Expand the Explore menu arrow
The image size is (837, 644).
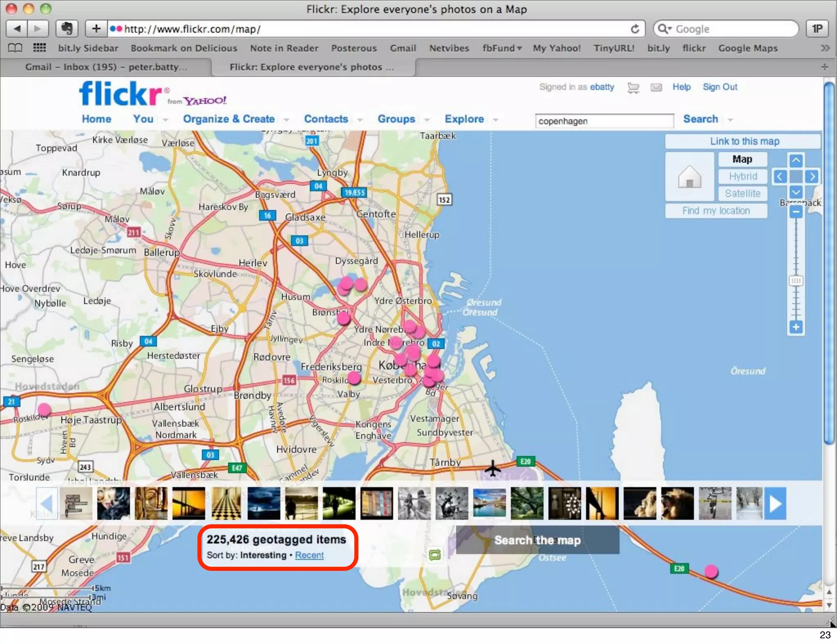coord(496,120)
